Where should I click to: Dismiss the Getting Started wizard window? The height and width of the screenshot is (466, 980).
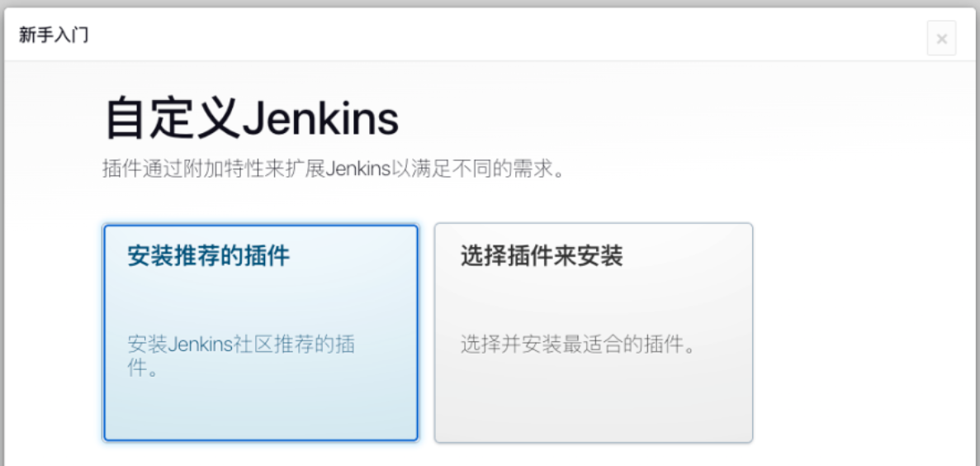[x=941, y=39]
